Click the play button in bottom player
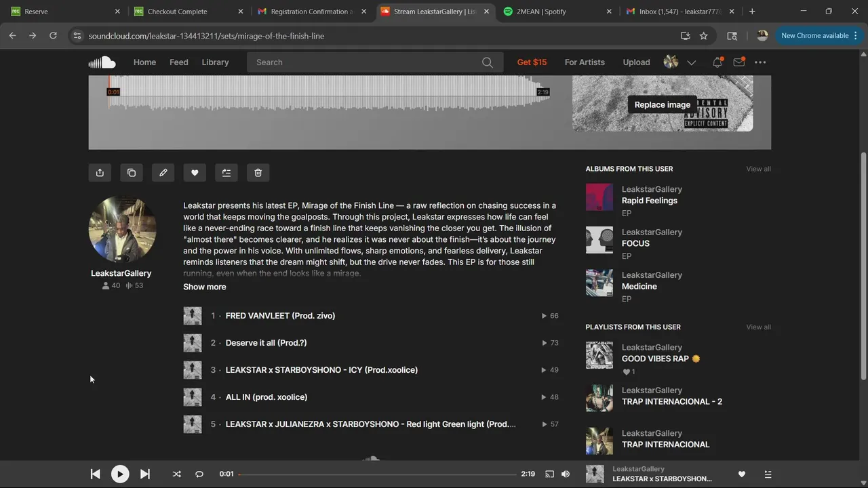The width and height of the screenshot is (868, 488). [x=120, y=474]
